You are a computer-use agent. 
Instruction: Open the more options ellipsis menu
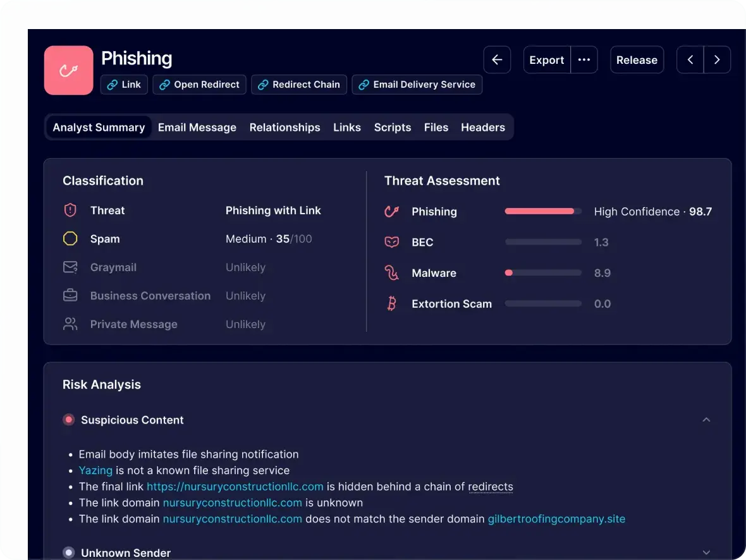click(584, 59)
